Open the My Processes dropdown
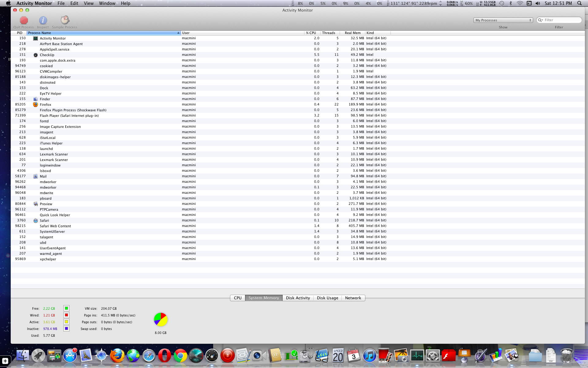 [x=503, y=20]
